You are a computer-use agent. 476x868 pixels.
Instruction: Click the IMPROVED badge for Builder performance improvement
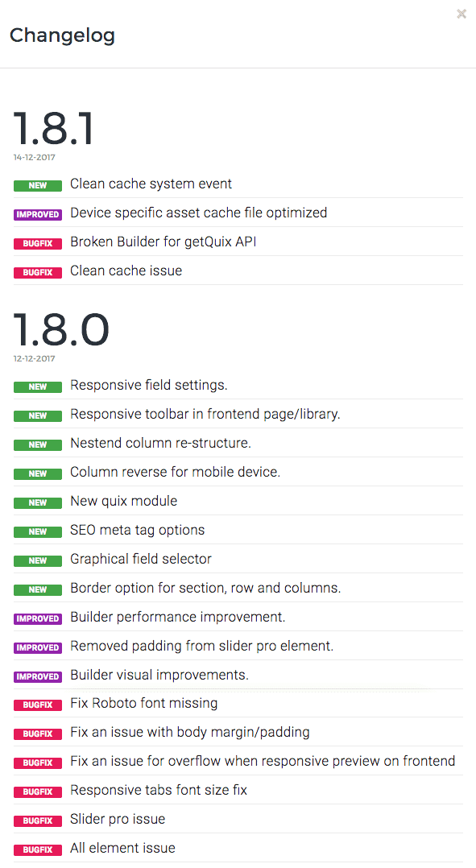37,617
